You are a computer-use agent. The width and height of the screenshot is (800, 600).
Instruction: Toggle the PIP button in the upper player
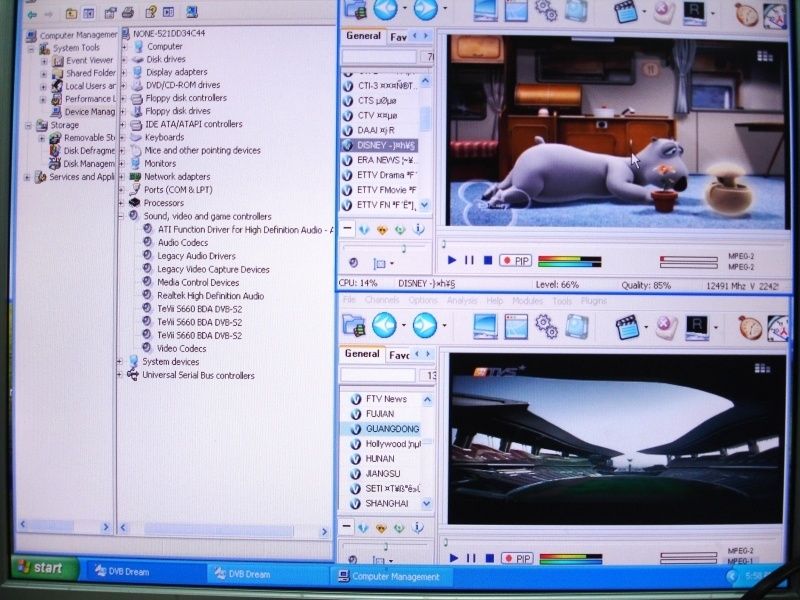pos(515,260)
